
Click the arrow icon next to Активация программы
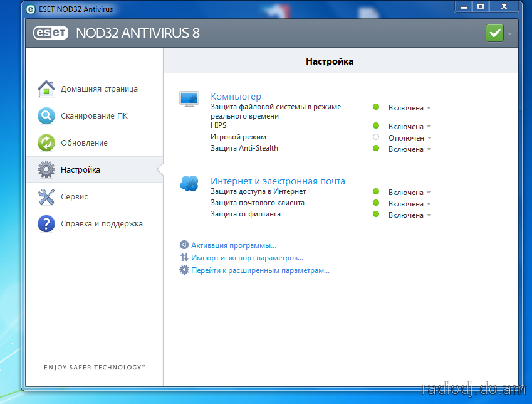coord(184,245)
